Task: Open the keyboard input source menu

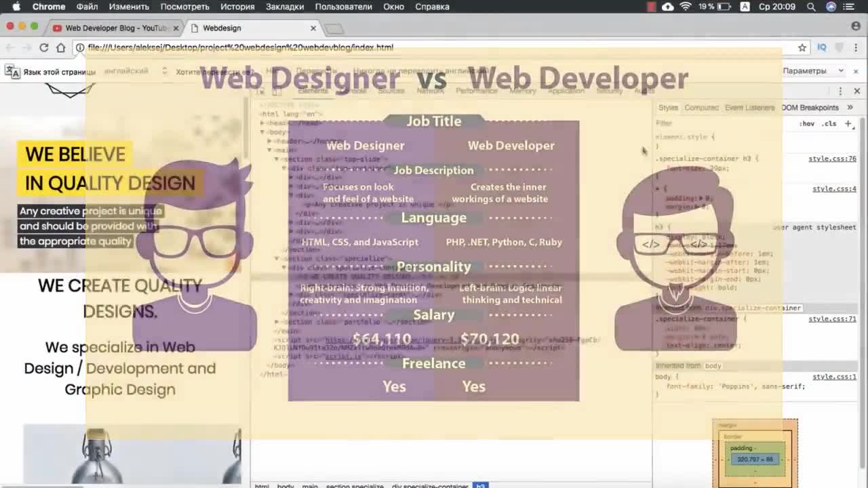Action: [x=745, y=7]
